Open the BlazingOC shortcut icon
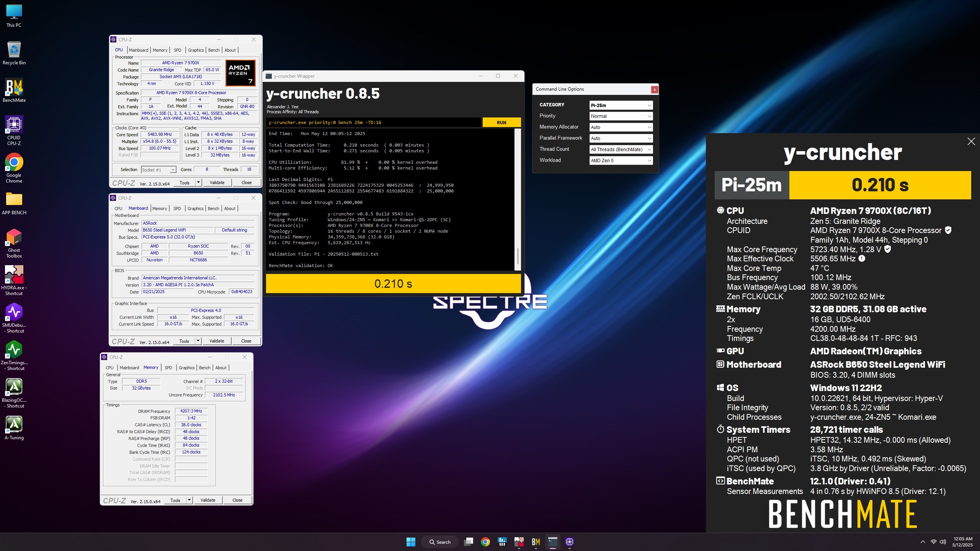Screen dimensions: 980x551 [14, 393]
